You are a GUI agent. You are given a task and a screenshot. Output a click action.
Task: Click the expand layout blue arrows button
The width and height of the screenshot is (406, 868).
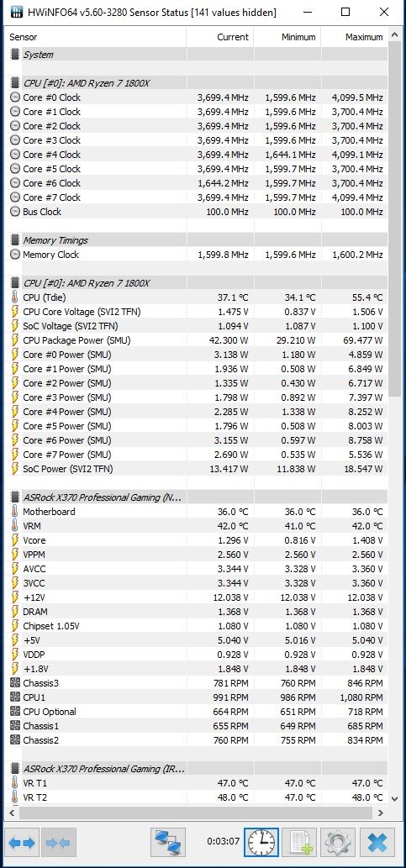(x=23, y=843)
